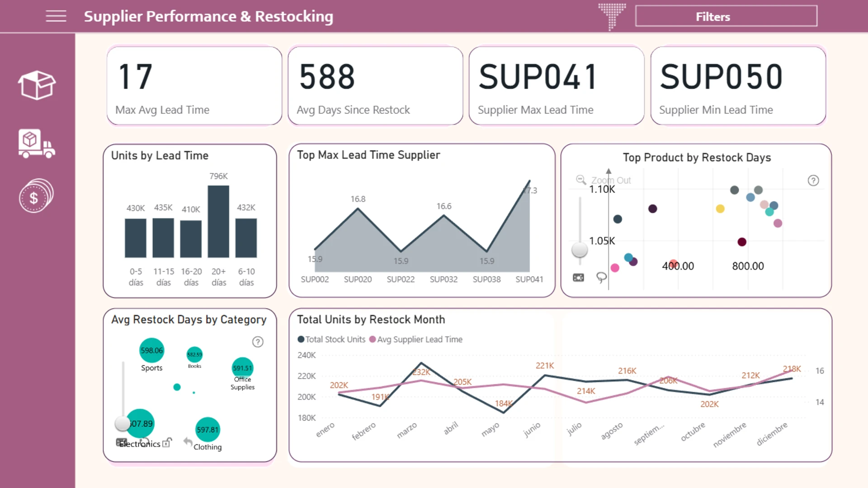Open the Filters button
Image resolution: width=868 pixels, height=488 pixels.
tap(726, 16)
